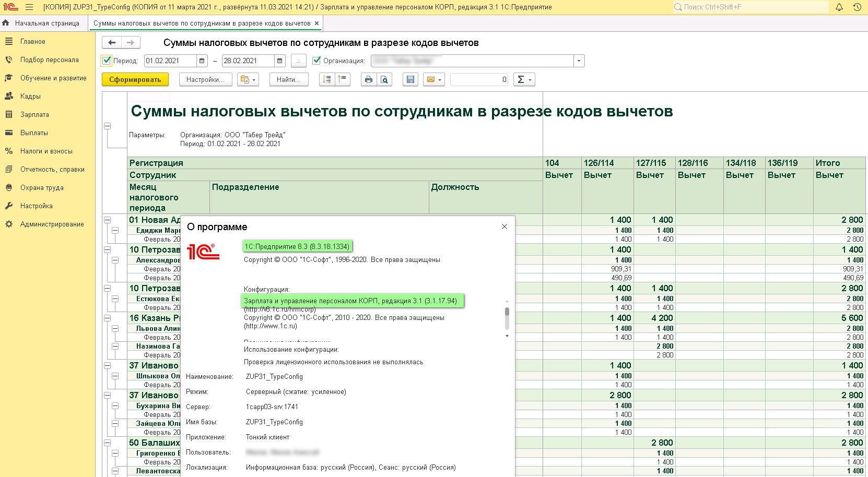868x477 pixels.
Task: Select the 909,31 value in 126/114 column
Action: [x=607, y=269]
